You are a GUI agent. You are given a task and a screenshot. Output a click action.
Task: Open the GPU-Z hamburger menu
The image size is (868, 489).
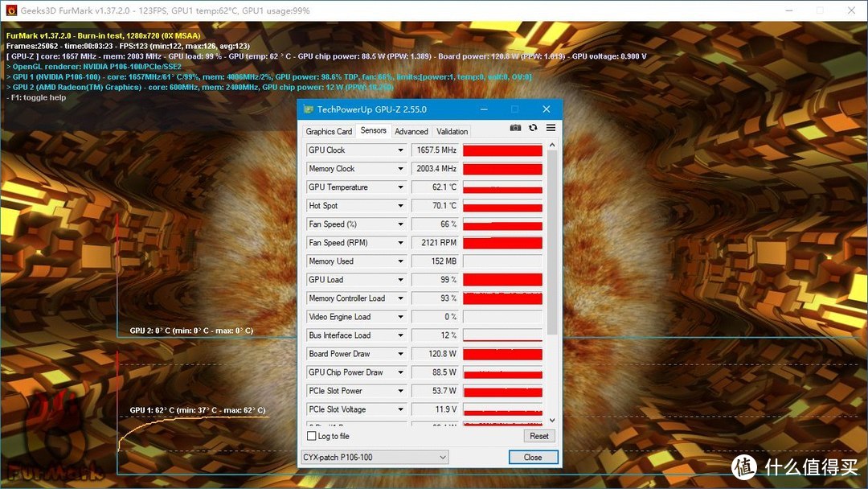551,128
